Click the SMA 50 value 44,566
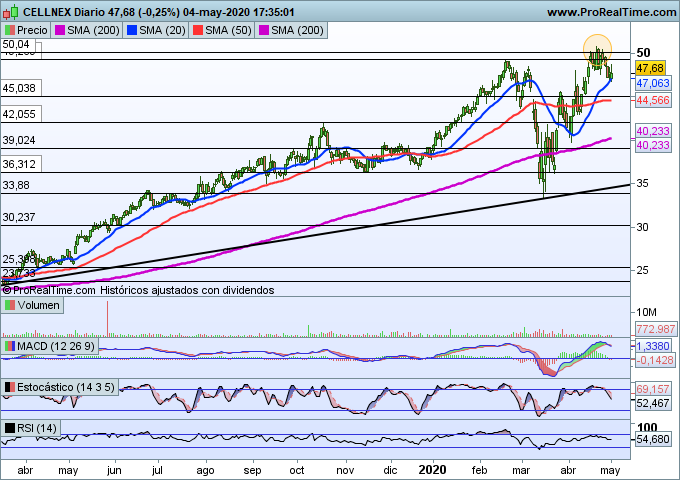 click(x=653, y=100)
